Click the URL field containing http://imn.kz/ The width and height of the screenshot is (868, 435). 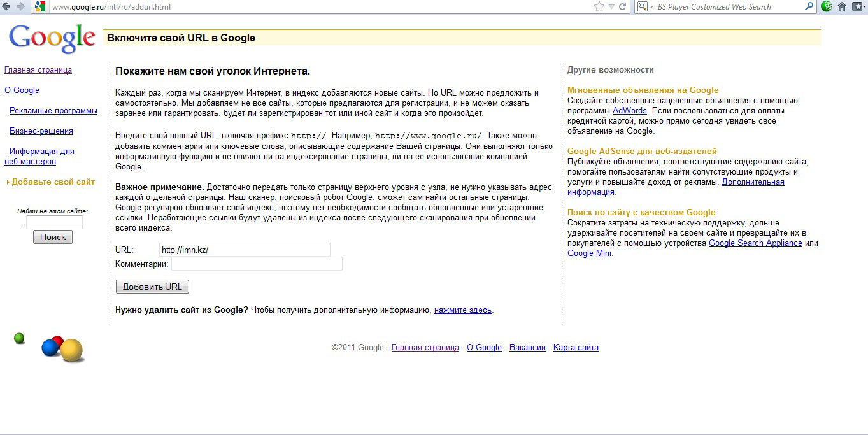[x=245, y=250]
